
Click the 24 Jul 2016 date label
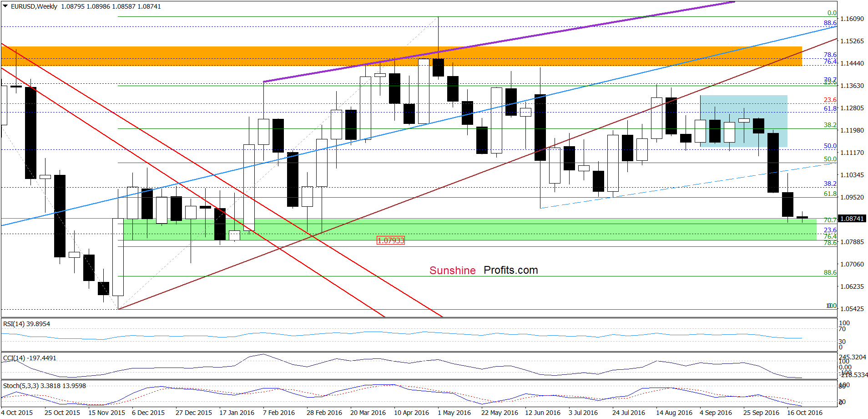tap(629, 413)
